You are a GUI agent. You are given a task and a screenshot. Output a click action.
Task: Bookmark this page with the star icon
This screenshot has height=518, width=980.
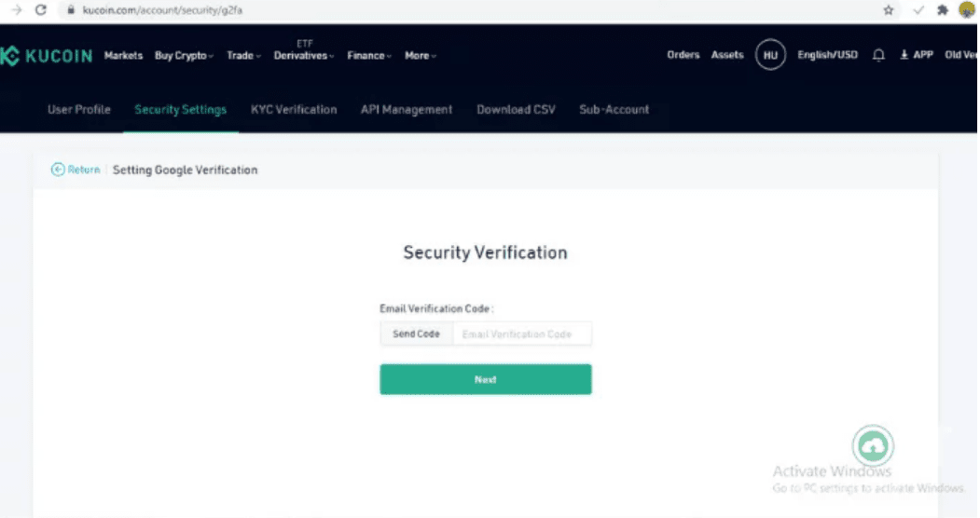click(x=889, y=9)
